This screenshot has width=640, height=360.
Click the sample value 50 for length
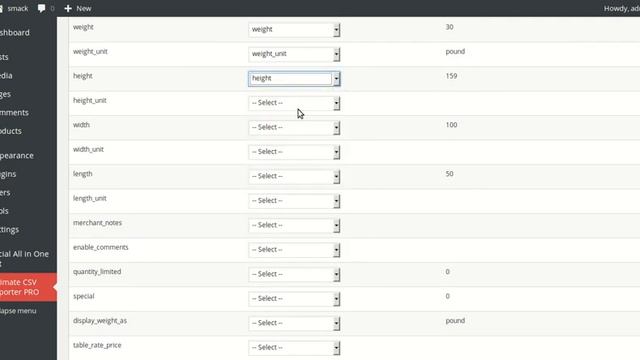pos(449,174)
